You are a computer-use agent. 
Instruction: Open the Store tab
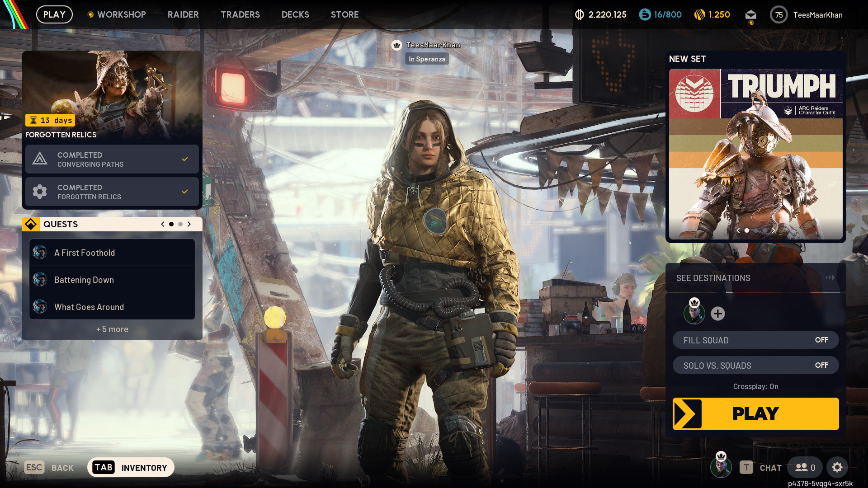click(x=344, y=14)
